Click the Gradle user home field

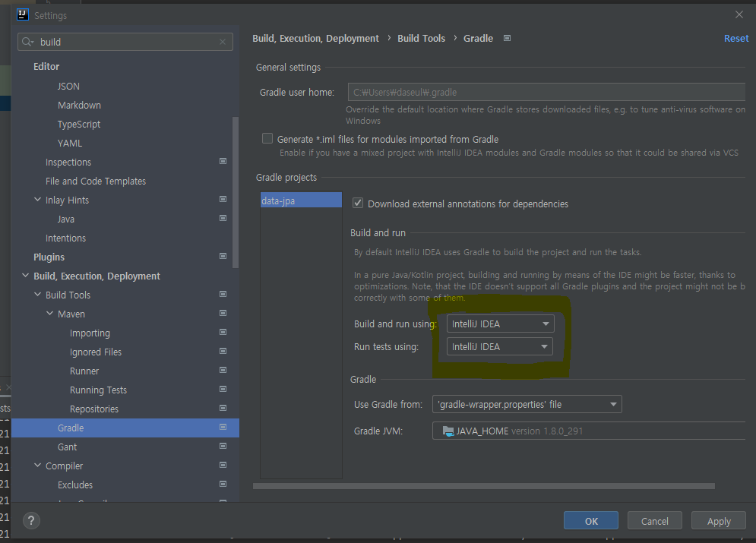point(546,92)
